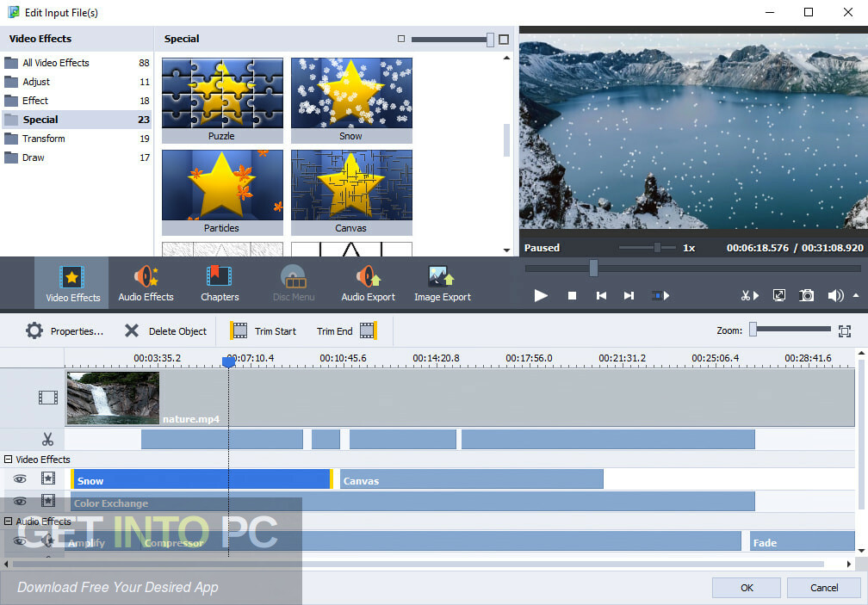Screen dimensions: 868x605
Task: Open the Audio Effects tab
Action: [146, 283]
